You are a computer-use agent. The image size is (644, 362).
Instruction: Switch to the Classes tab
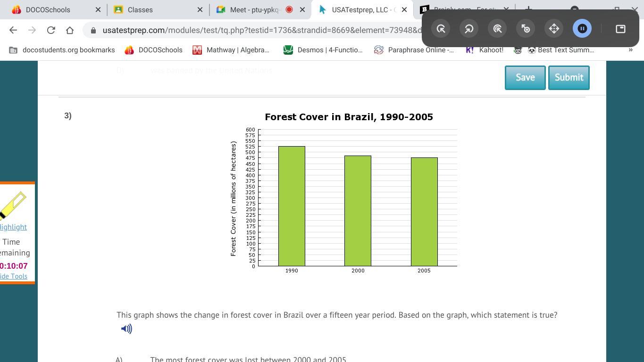click(x=158, y=9)
